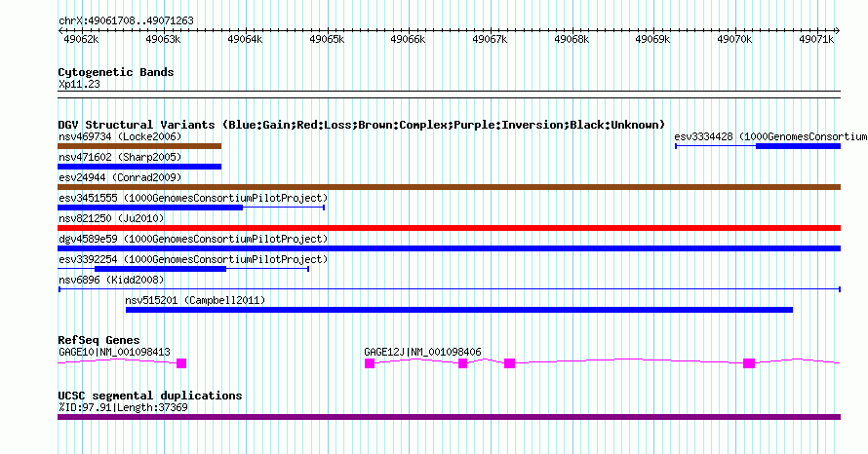Open the nsv515201 (Campbell2011) label
The width and height of the screenshot is (868, 454).
pyautogui.click(x=195, y=300)
